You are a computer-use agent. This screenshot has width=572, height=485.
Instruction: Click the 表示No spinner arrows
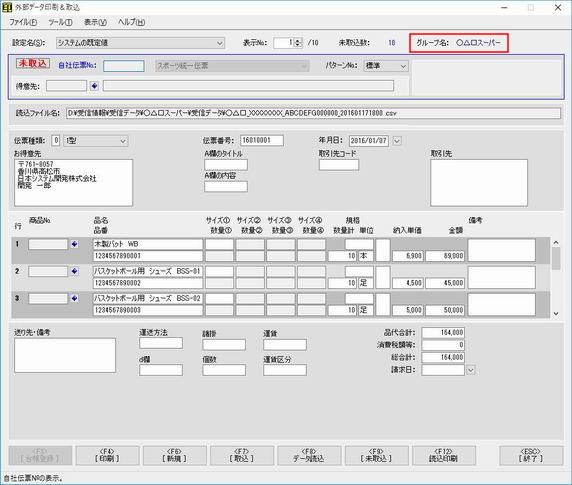[298, 43]
